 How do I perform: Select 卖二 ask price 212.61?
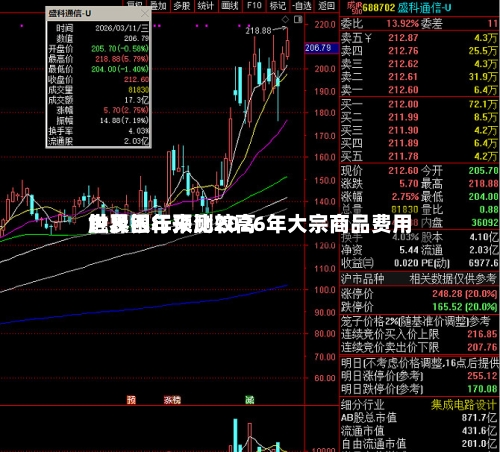403,77
